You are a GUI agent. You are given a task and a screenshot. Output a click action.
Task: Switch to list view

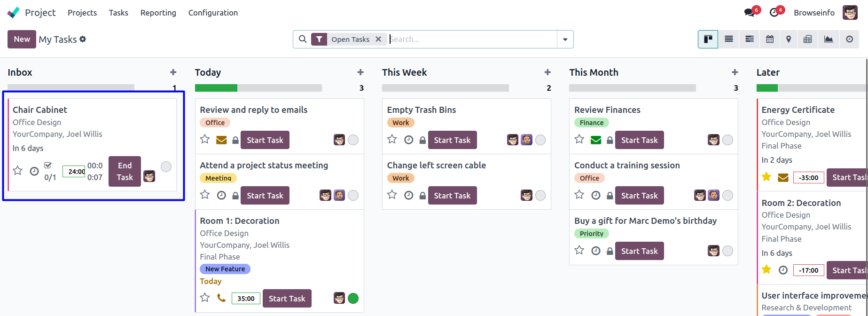pyautogui.click(x=729, y=39)
